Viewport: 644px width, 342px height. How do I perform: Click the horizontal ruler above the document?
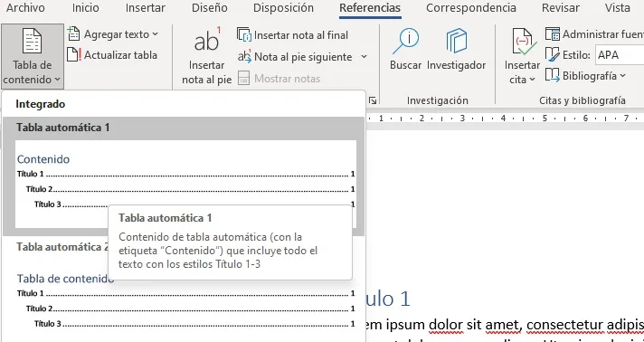505,119
